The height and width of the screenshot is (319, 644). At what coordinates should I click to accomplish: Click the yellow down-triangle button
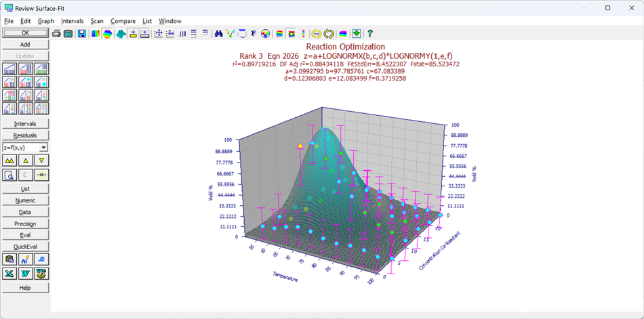41,160
